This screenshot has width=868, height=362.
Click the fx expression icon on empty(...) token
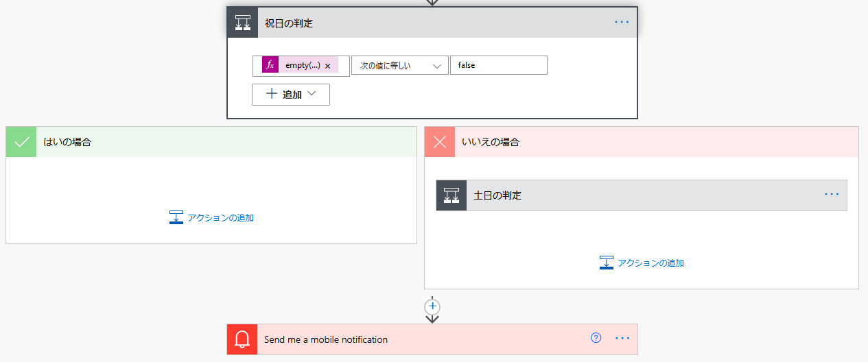coord(270,65)
